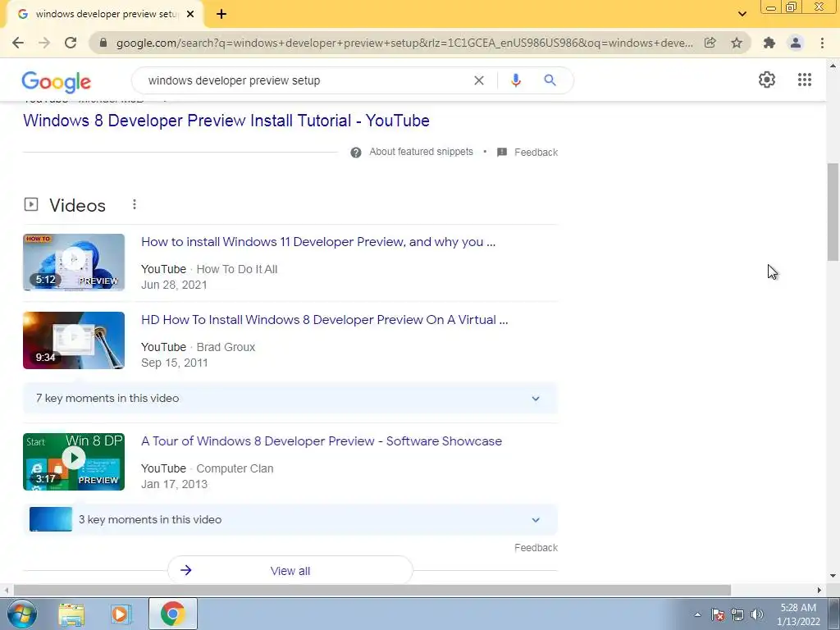Open Windows Explorer from the taskbar

[x=71, y=614]
